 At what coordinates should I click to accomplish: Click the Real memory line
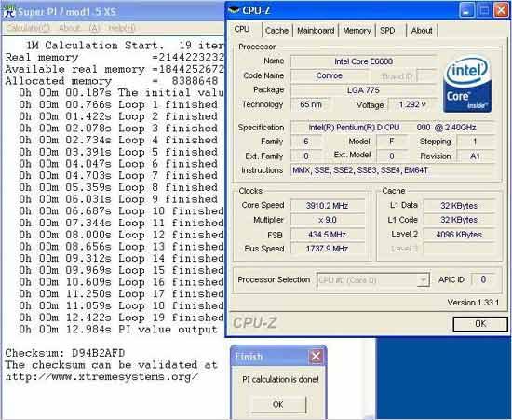(115, 58)
